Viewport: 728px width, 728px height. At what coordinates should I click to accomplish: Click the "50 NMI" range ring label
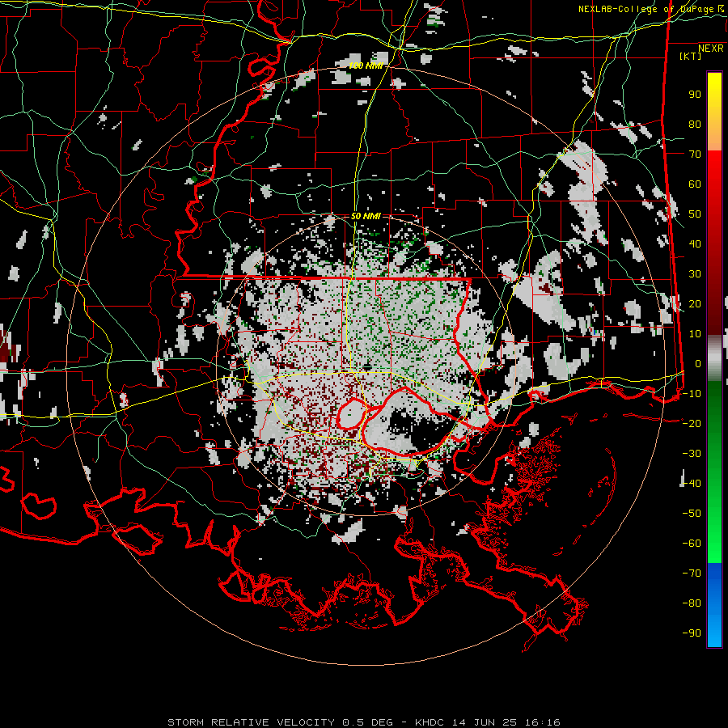[x=366, y=216]
